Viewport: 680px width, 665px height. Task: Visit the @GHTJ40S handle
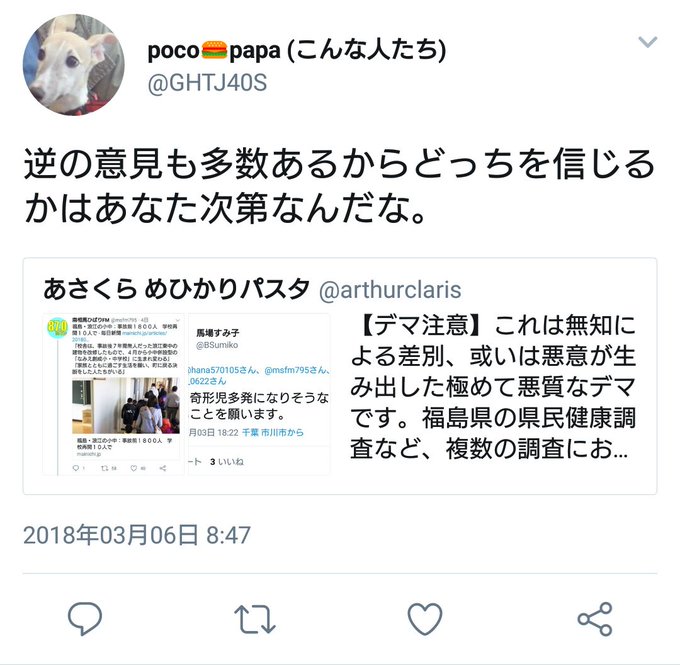tap(207, 83)
